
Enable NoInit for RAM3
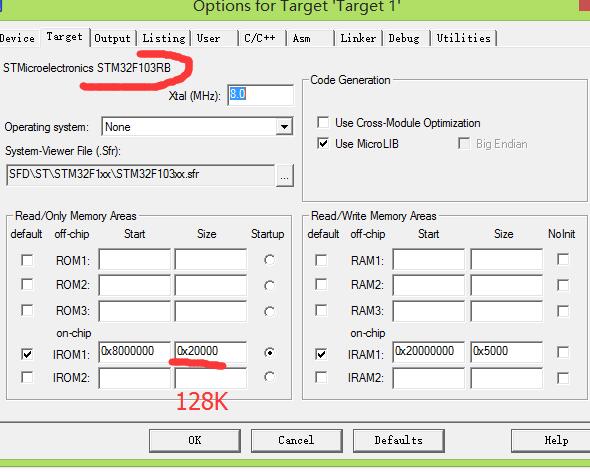pos(563,311)
